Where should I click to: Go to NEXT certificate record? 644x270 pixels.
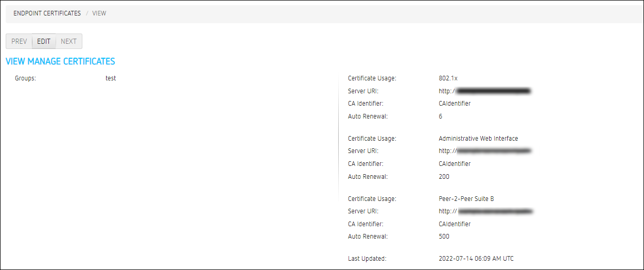[68, 41]
